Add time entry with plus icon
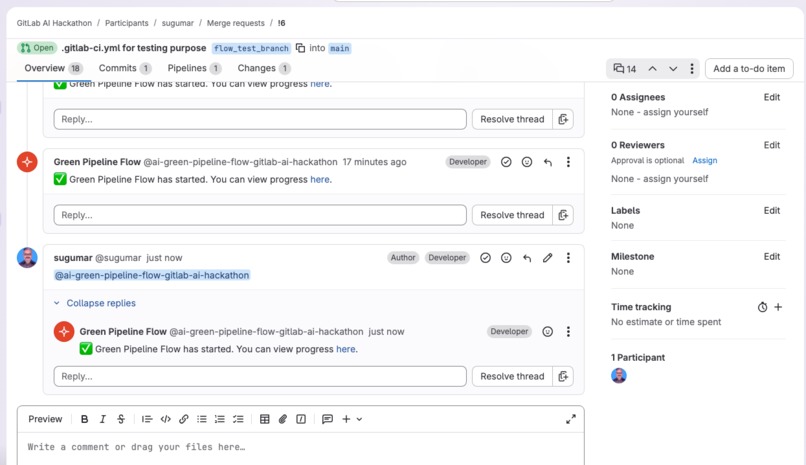 coord(778,307)
